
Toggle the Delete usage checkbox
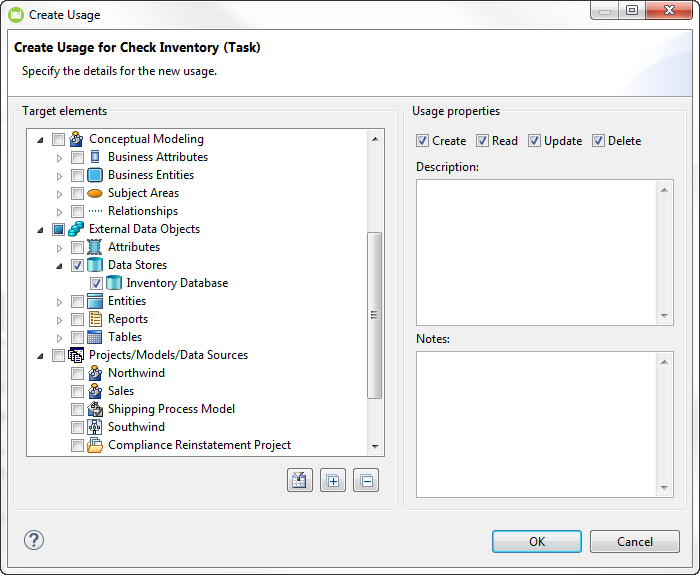tap(598, 141)
